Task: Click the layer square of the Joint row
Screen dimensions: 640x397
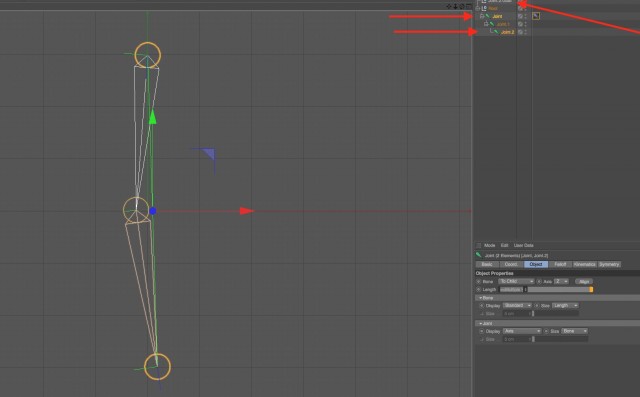Action: click(x=520, y=16)
